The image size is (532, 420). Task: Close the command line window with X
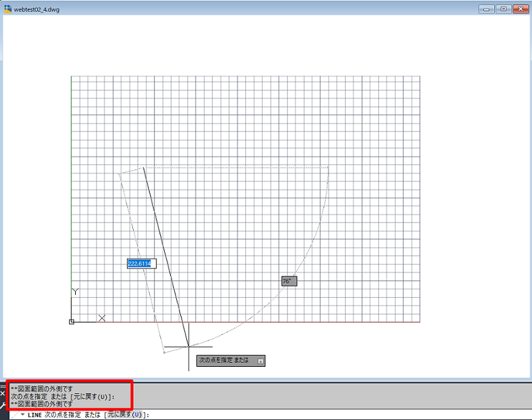coord(3,393)
